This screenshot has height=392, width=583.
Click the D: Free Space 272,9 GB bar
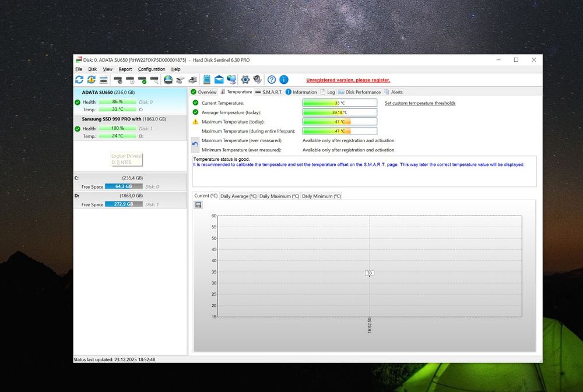(124, 204)
